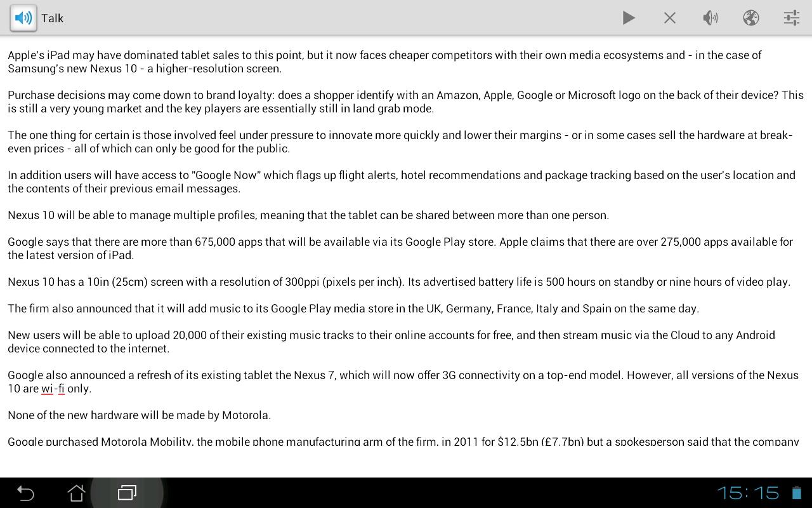Open the language globe icon
812x508 pixels.
(x=751, y=18)
